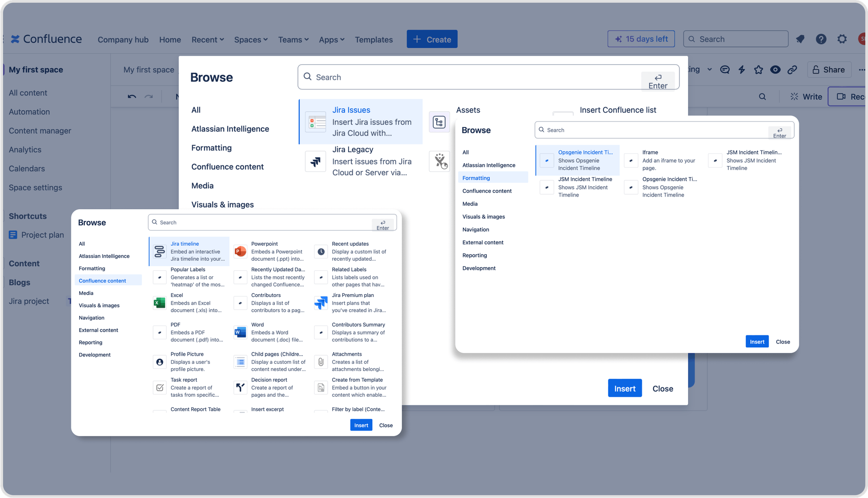The height and width of the screenshot is (498, 868).
Task: Open Project plan shortcut in sidebar
Action: coord(37,235)
